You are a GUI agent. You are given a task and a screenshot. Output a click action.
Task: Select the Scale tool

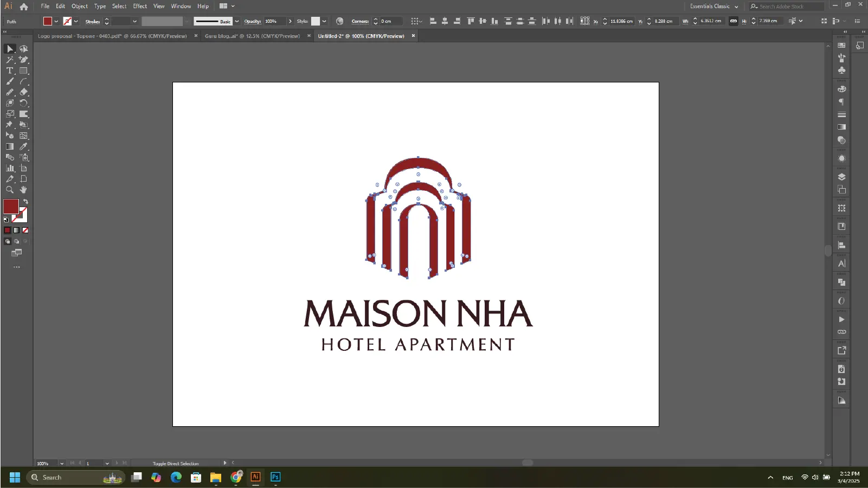(10, 114)
